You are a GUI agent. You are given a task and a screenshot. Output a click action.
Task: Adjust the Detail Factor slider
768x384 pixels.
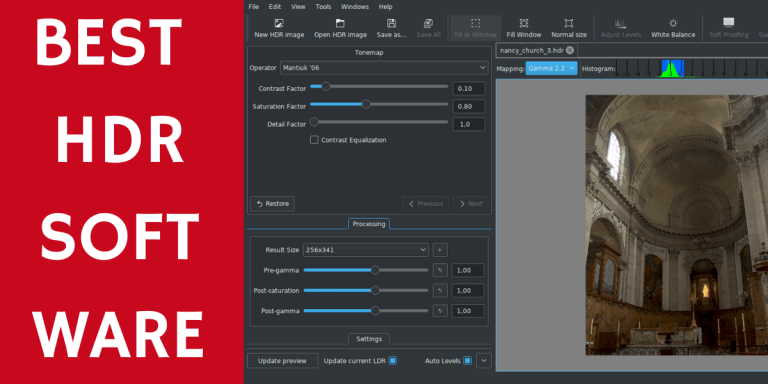(379, 122)
